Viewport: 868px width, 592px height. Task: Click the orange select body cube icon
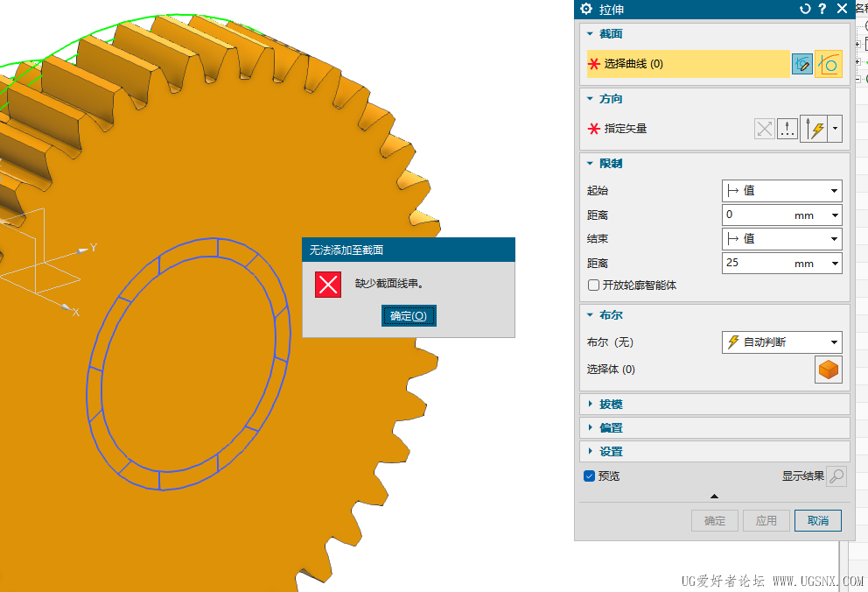click(829, 370)
